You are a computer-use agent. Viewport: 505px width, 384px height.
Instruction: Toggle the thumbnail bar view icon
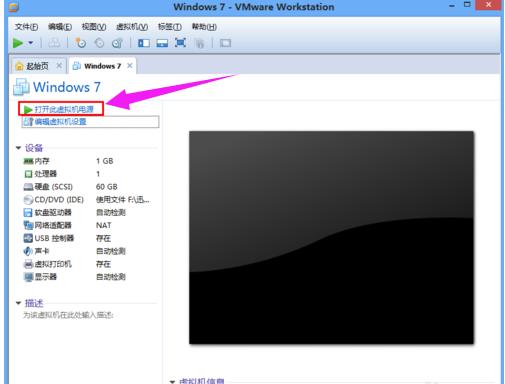coord(162,43)
